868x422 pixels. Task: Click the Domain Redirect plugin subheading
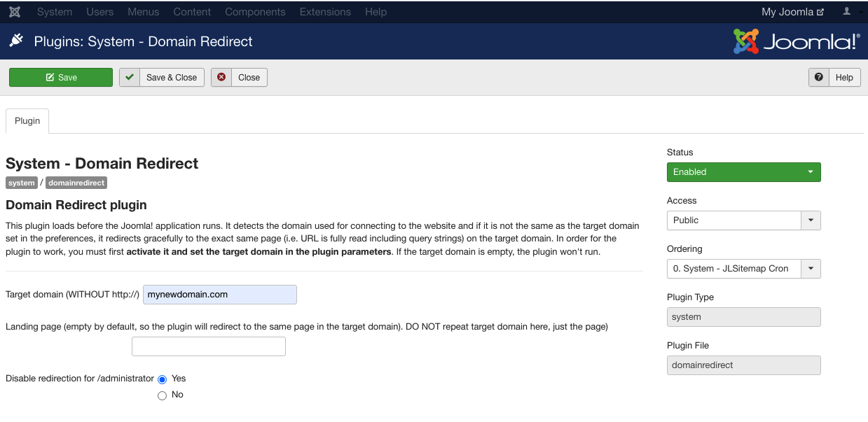pyautogui.click(x=76, y=205)
